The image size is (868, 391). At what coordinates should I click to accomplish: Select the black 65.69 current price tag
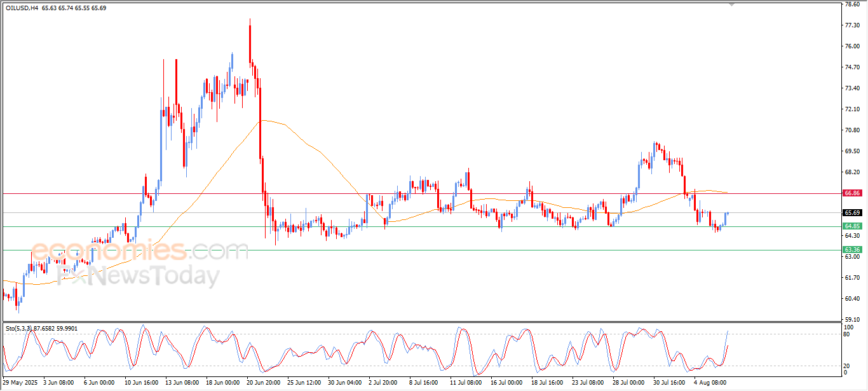point(852,213)
